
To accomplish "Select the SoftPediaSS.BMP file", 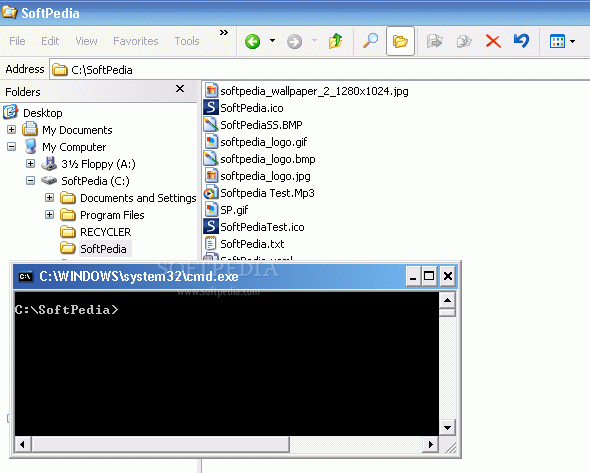I will pos(261,125).
